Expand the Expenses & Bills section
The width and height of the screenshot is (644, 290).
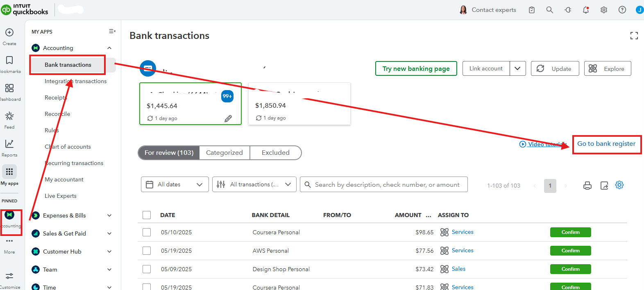click(x=109, y=215)
